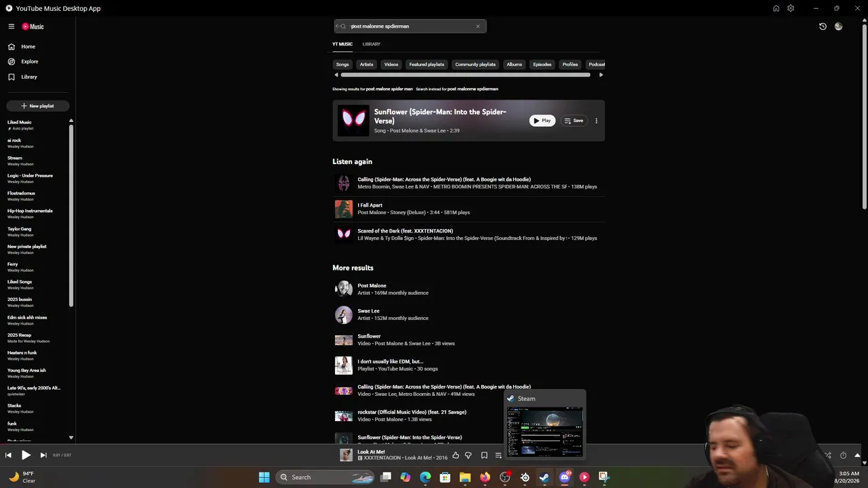Screen dimensions: 868x488
Task: Switch to the YT MUSIC tab
Action: pos(342,44)
